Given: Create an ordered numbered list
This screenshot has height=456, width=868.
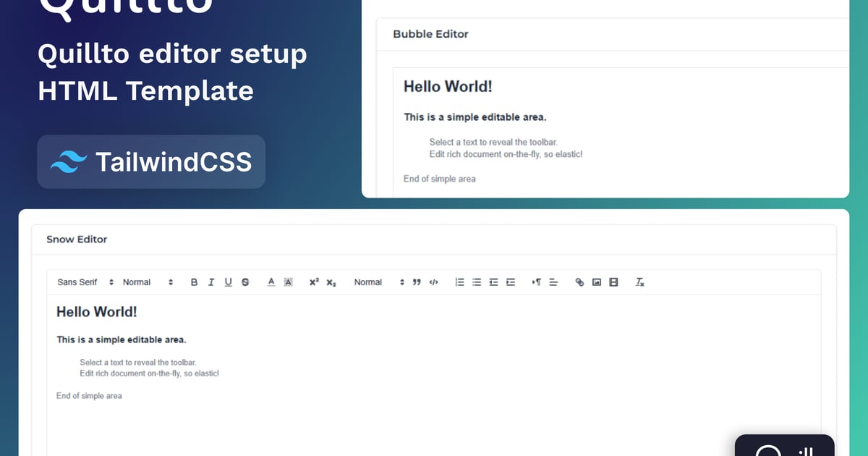Looking at the screenshot, I should point(459,282).
